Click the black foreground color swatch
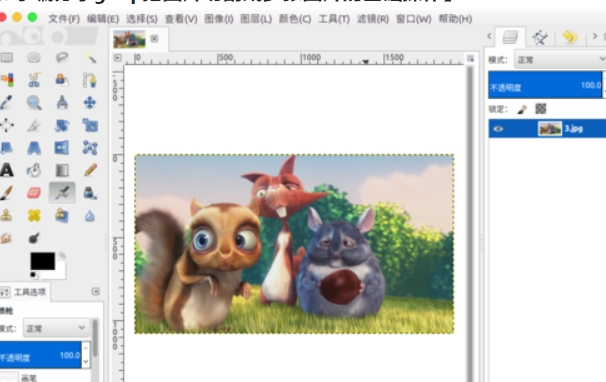Image resolution: width=606 pixels, height=382 pixels. tap(43, 261)
